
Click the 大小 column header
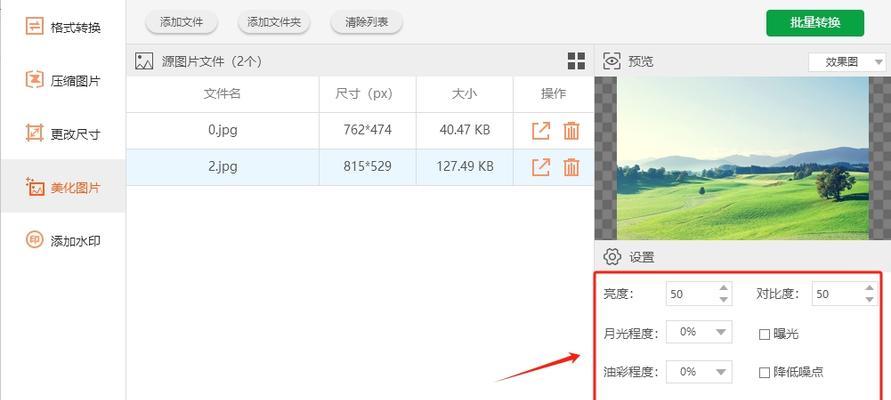click(465, 94)
